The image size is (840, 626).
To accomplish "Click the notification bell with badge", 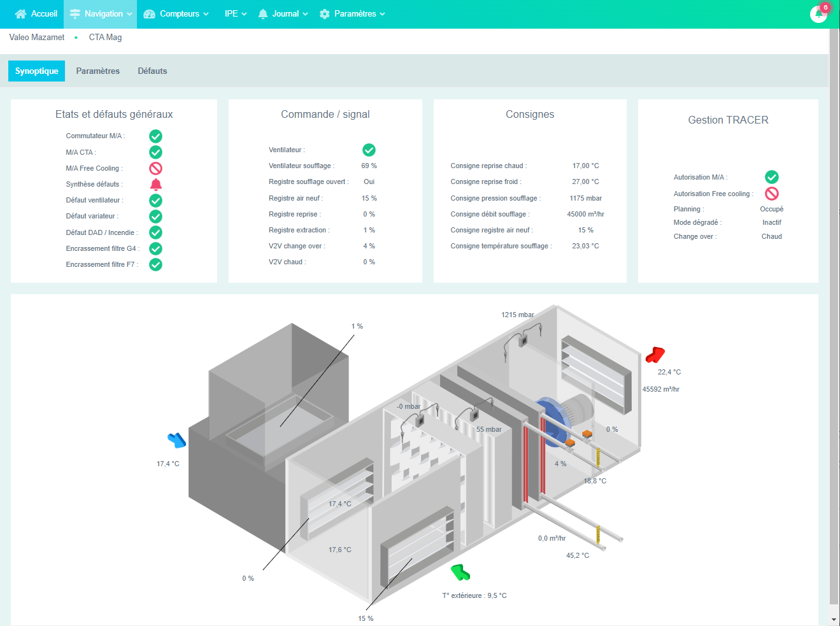I will (x=818, y=13).
